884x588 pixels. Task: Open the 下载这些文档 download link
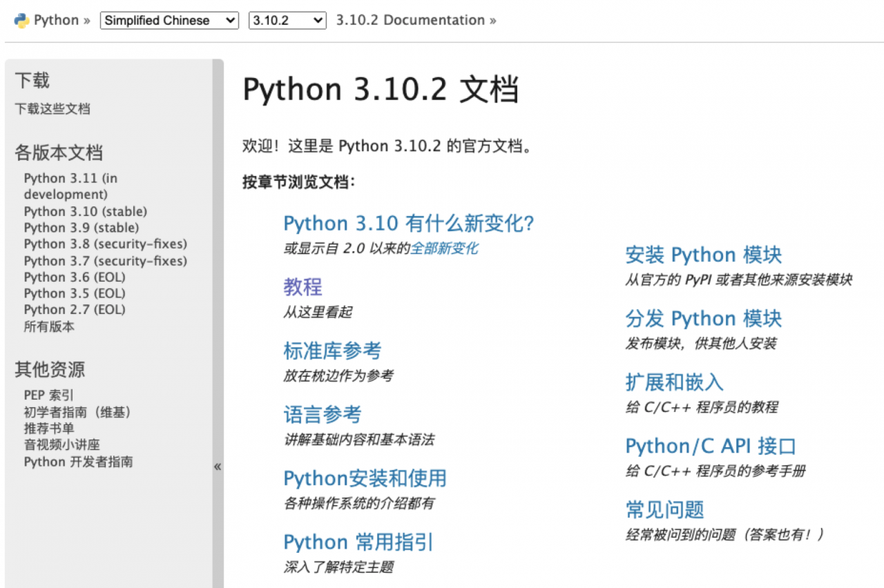pyautogui.click(x=52, y=109)
